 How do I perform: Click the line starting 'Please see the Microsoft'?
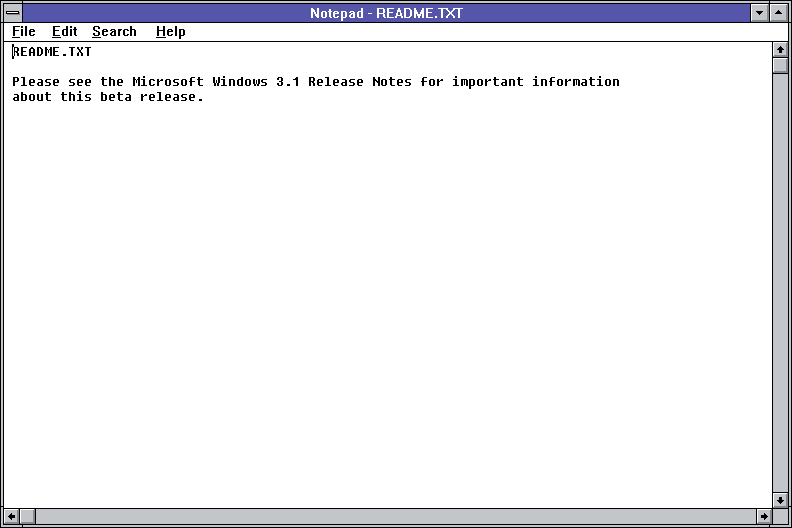pos(316,82)
